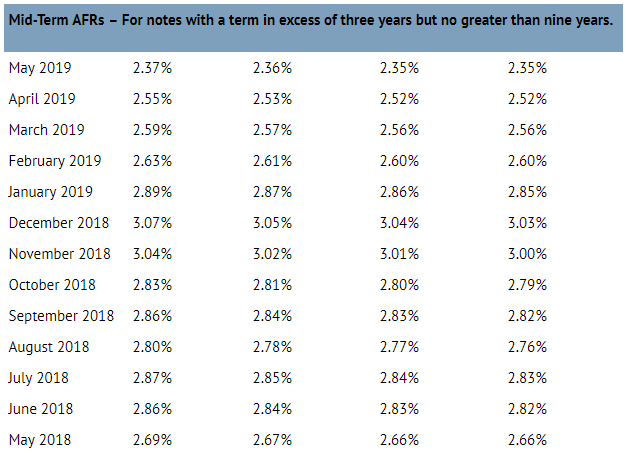Click the April 2019 row label
626x453 pixels.
tap(41, 99)
